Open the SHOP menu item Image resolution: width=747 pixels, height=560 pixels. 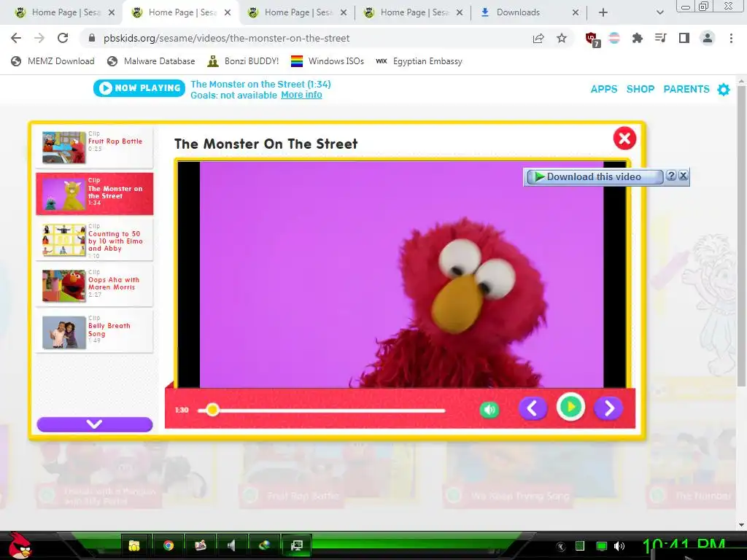(x=640, y=89)
